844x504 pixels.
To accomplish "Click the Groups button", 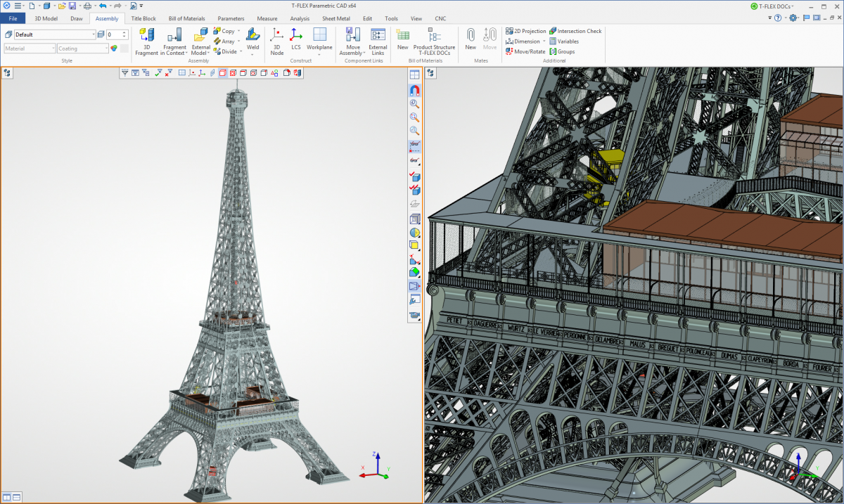I will [562, 51].
